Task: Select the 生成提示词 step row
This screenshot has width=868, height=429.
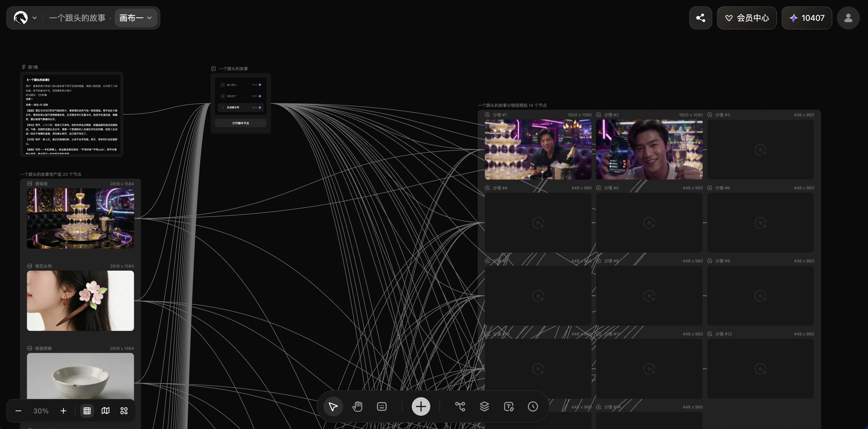Action: 241,107
